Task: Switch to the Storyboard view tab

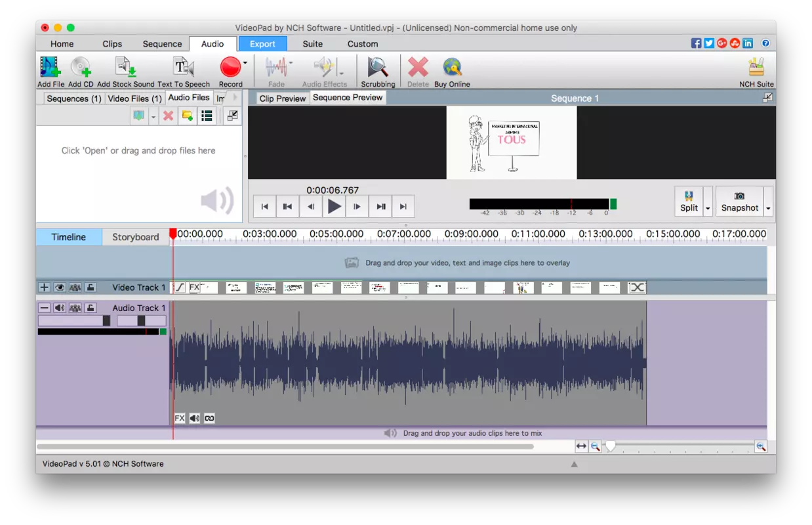Action: tap(135, 237)
